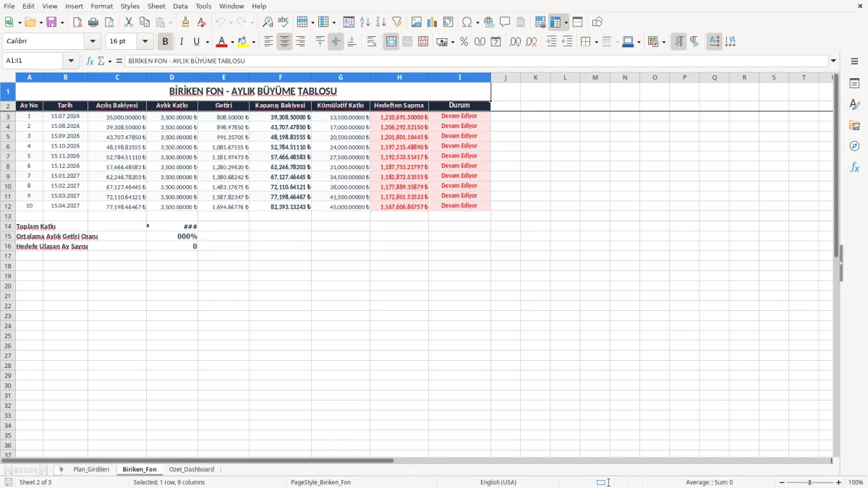
Task: Open Print Preview from toolbar
Action: pos(109,22)
